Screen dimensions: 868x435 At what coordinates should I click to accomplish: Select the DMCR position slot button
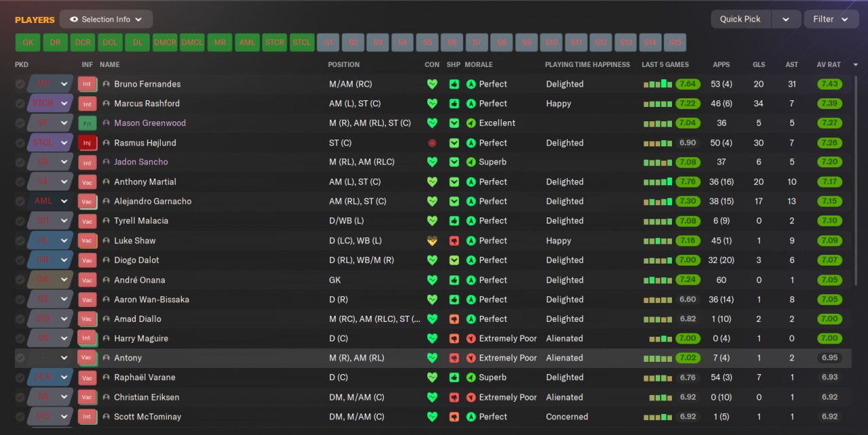tap(165, 42)
